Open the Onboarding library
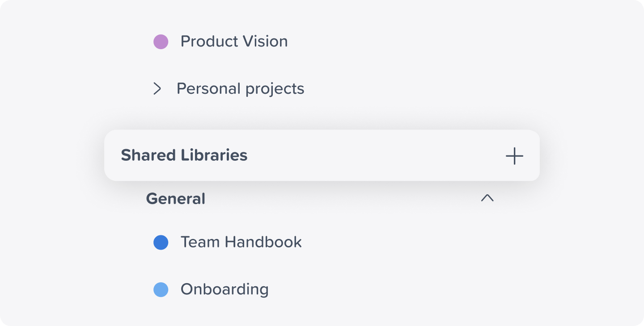 [224, 289]
